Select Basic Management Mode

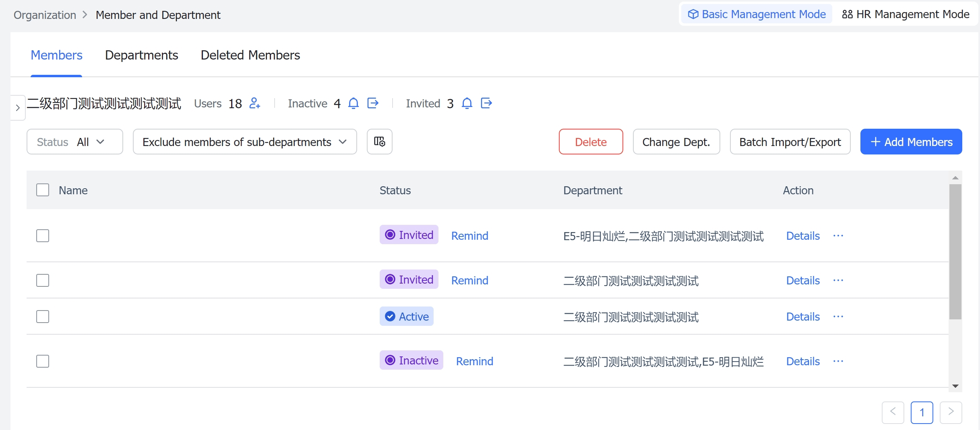click(x=757, y=14)
